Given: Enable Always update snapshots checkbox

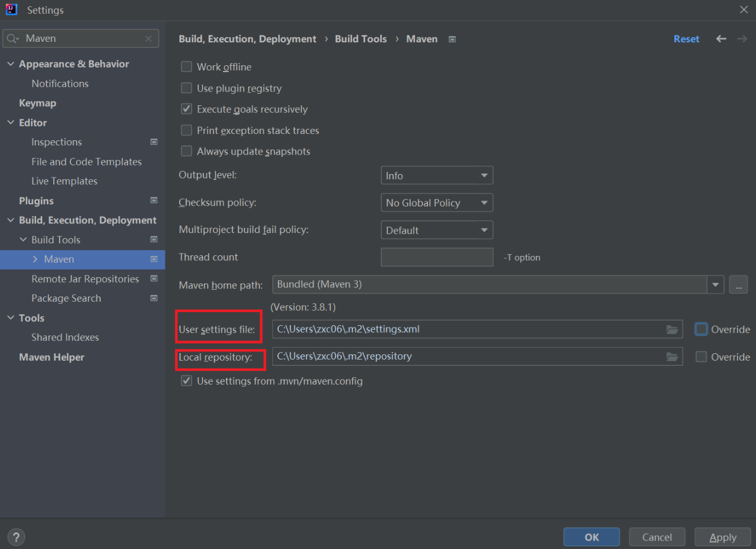Looking at the screenshot, I should [x=187, y=151].
